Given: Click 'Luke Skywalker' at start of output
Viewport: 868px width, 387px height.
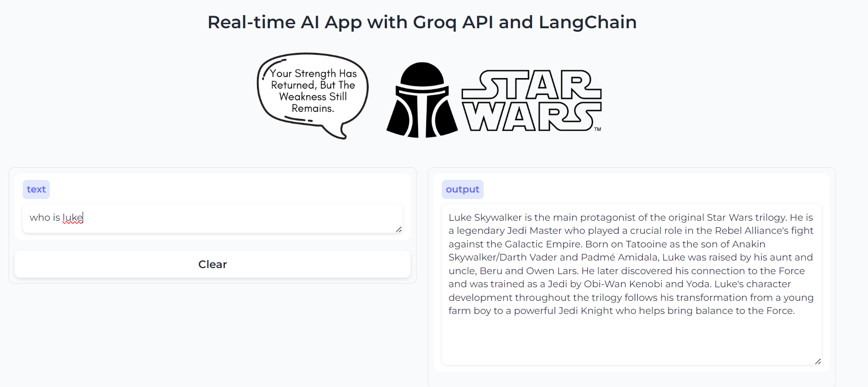Looking at the screenshot, I should click(485, 218).
